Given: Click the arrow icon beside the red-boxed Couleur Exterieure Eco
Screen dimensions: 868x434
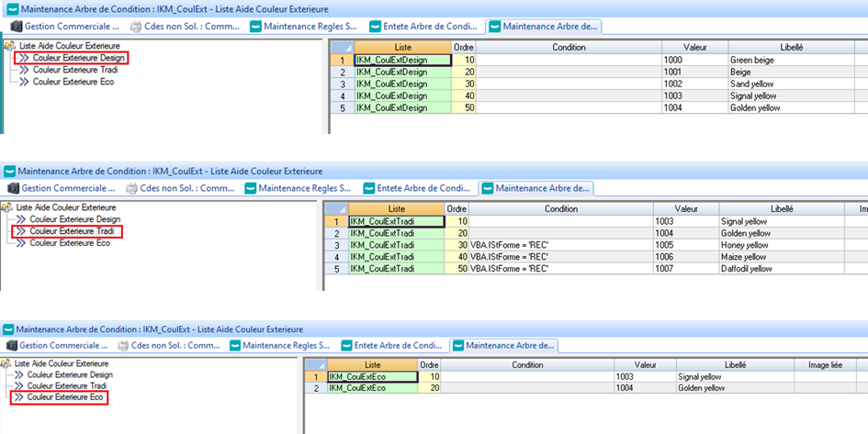Looking at the screenshot, I should tap(18, 398).
